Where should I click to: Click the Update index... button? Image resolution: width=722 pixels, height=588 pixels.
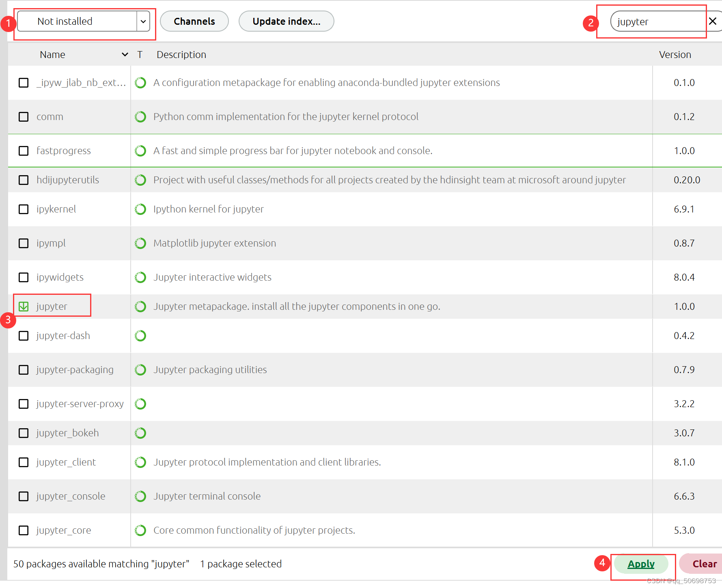287,21
